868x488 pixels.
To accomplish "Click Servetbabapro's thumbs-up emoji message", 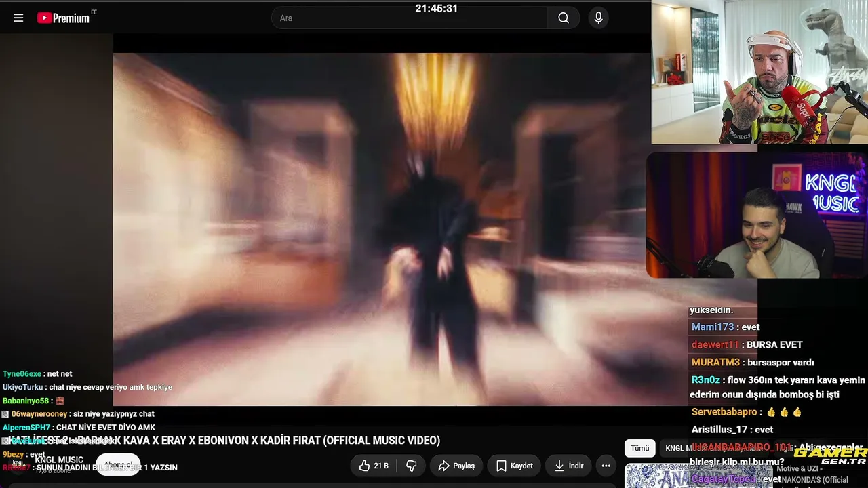I will point(747,412).
